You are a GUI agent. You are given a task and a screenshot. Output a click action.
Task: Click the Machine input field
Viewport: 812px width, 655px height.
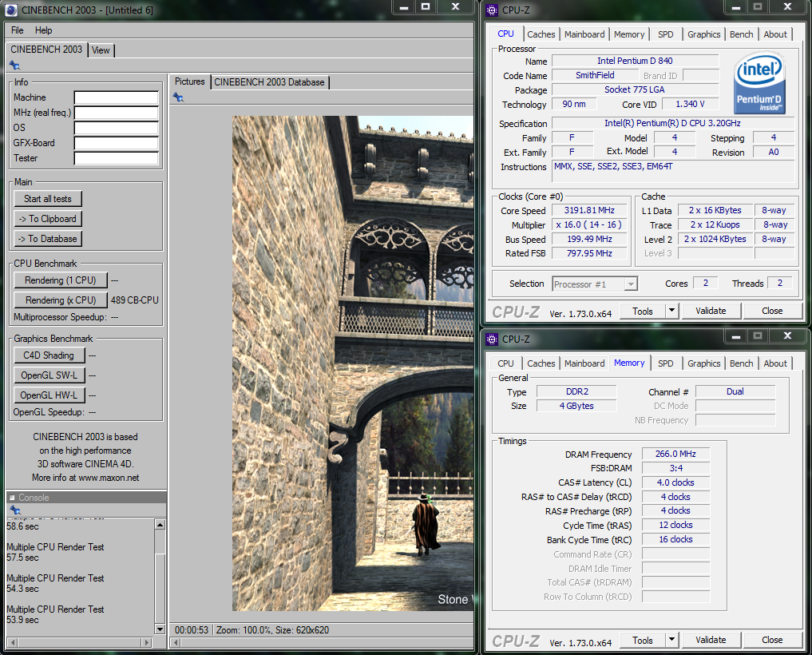[x=116, y=97]
